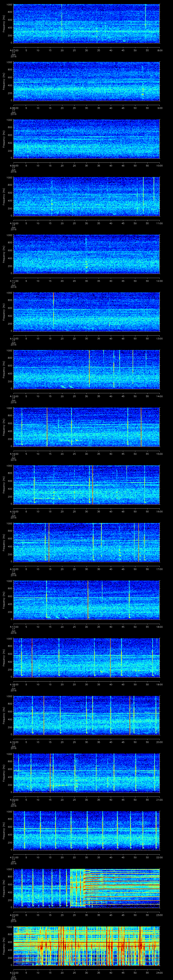Viewport: 173px width, 980px height.
Task: Click the "15:00" end time label
Action: click(159, 454)
